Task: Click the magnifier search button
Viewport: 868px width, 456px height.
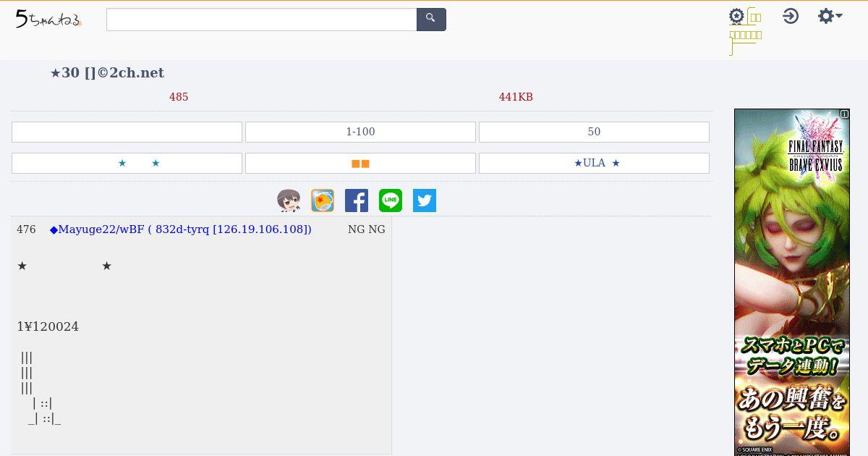Action: (431, 20)
